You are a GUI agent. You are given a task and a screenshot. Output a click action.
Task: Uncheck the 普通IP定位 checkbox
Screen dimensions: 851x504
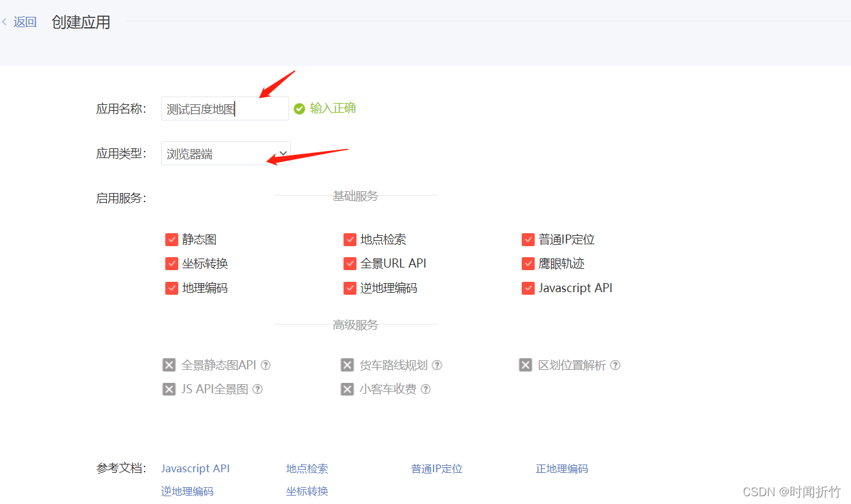(528, 240)
